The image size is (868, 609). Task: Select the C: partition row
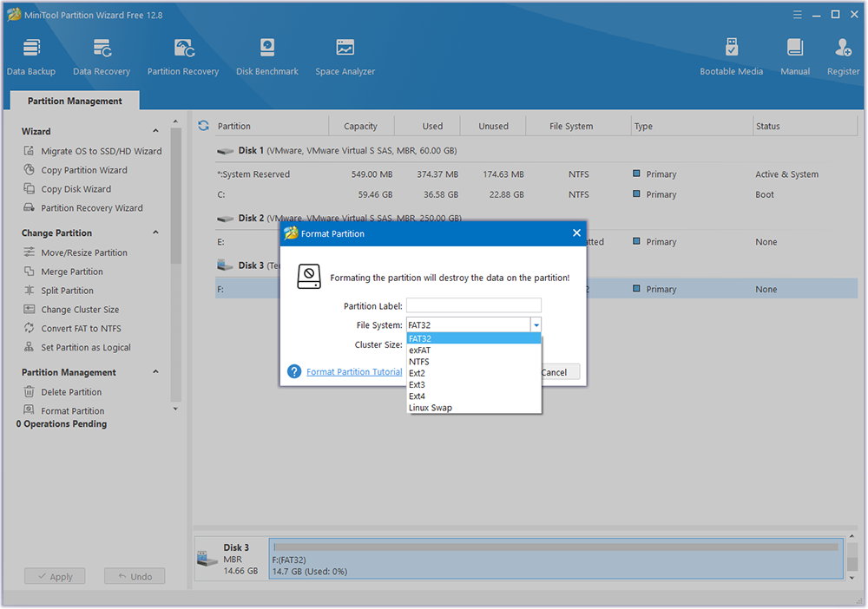pyautogui.click(x=536, y=194)
